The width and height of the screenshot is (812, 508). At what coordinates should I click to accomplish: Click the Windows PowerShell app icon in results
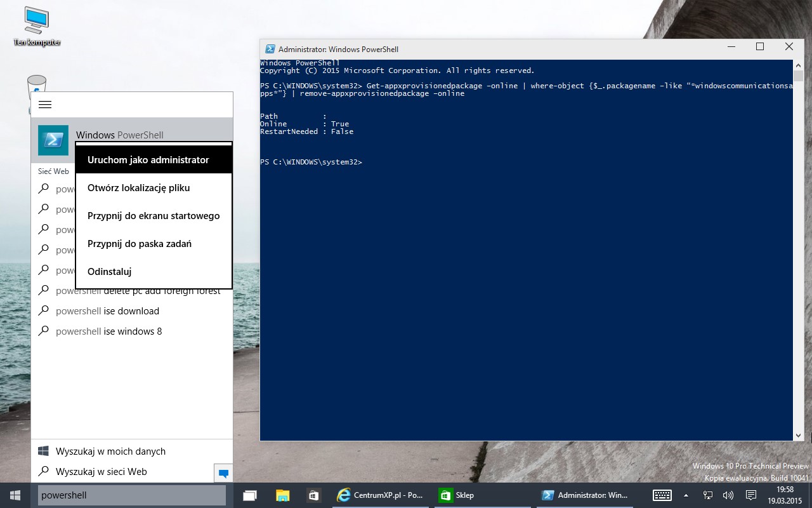53,140
